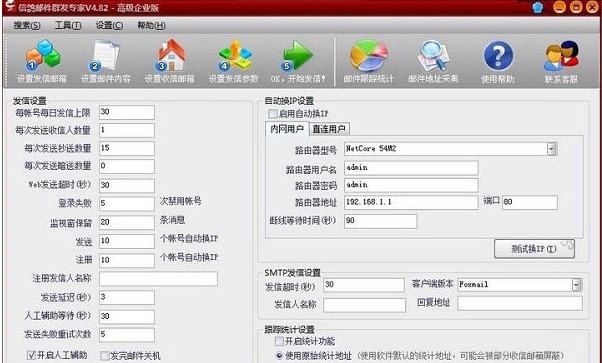602x363 pixels.
Task: Click 监视窗保留 messages field
Action: (x=127, y=222)
